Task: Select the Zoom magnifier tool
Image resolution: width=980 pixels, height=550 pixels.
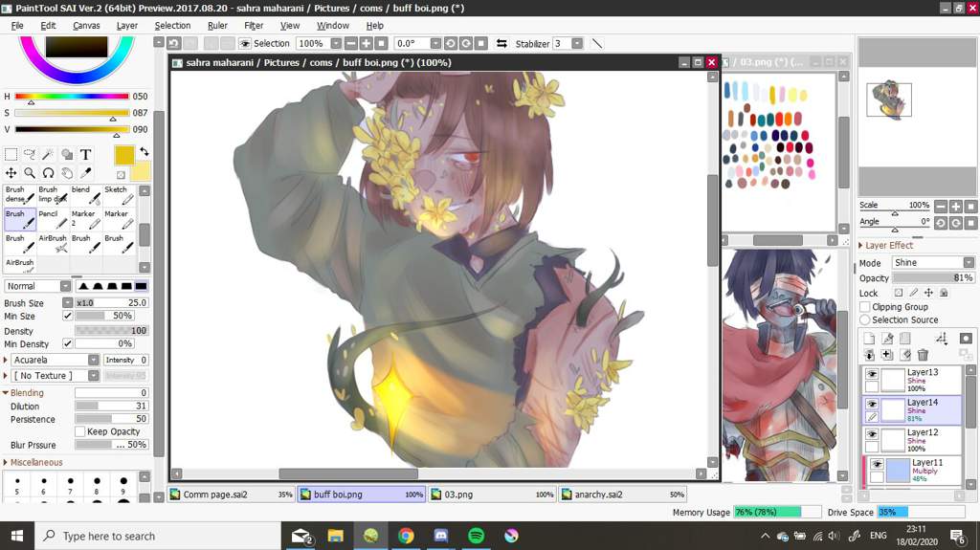Action: pos(30,172)
